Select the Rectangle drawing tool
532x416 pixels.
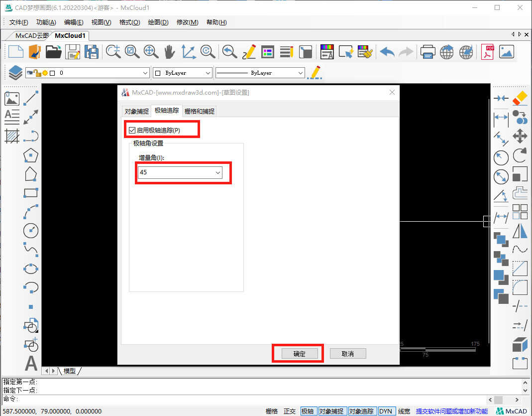pos(31,192)
